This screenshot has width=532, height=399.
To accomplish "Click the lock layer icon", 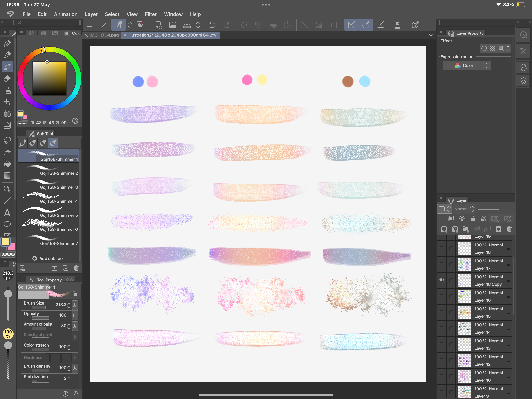I will click(x=473, y=219).
